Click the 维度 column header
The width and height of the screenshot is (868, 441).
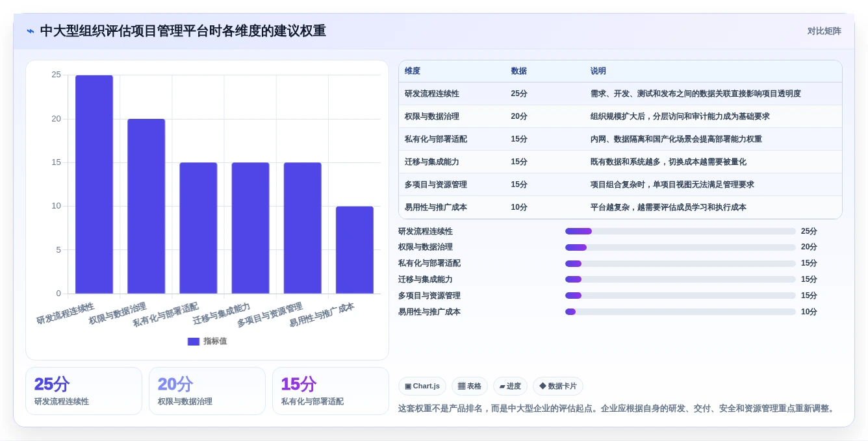coord(413,71)
